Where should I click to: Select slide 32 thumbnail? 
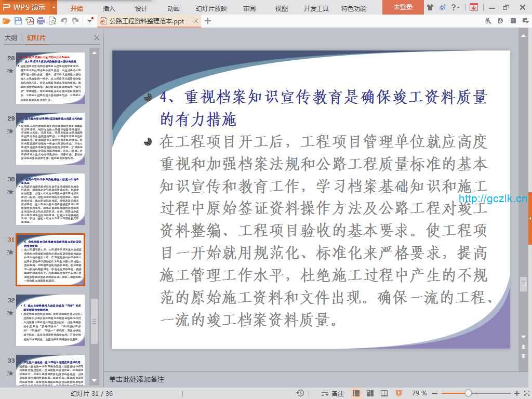tap(50, 317)
